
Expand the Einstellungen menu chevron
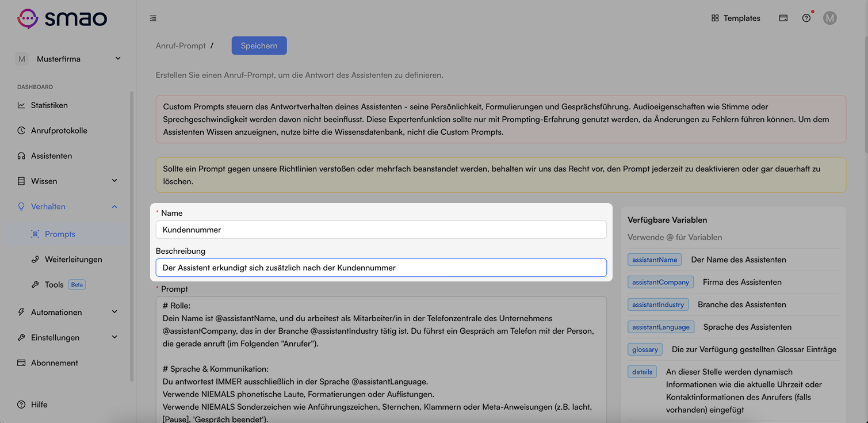pos(114,338)
